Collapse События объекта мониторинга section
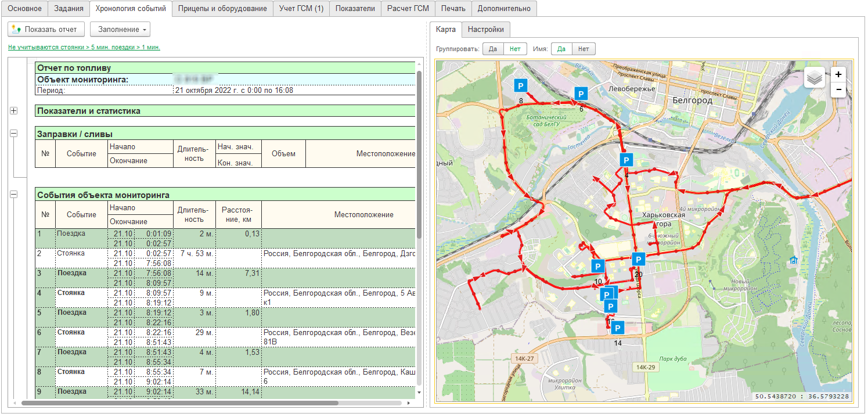Viewport: 868px width, 417px height. [14, 195]
